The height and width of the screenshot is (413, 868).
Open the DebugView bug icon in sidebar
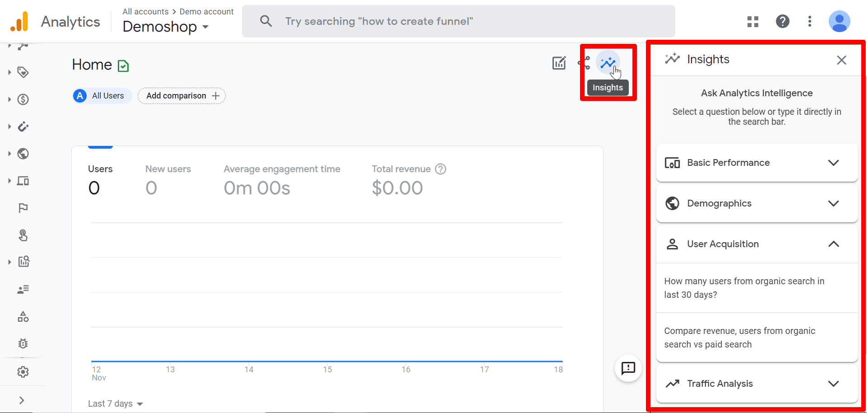tap(23, 343)
